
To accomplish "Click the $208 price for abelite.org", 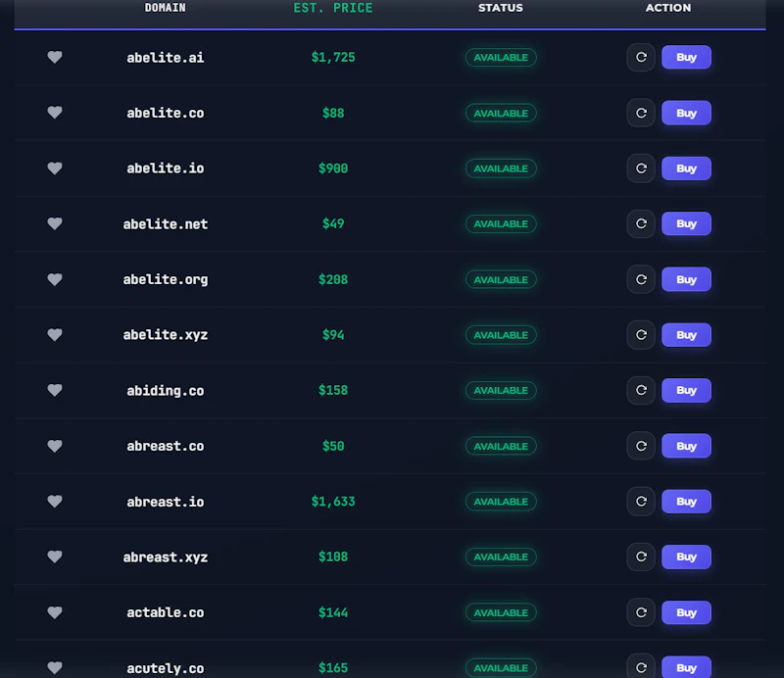I will (x=333, y=279).
